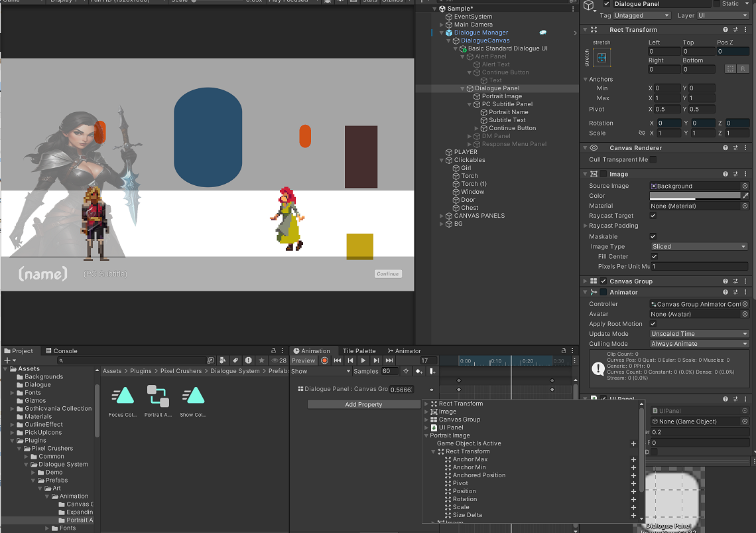Click the R raw edit mode button

[743, 69]
